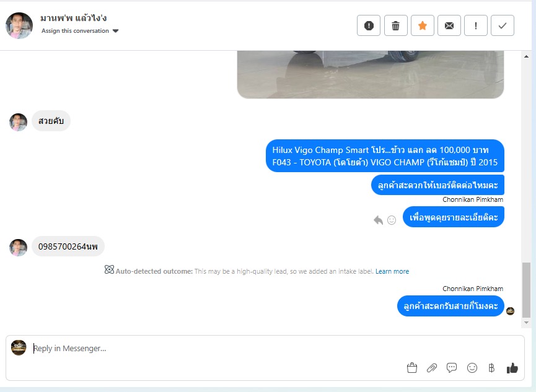Open saved replies speech bubble icon

click(452, 368)
